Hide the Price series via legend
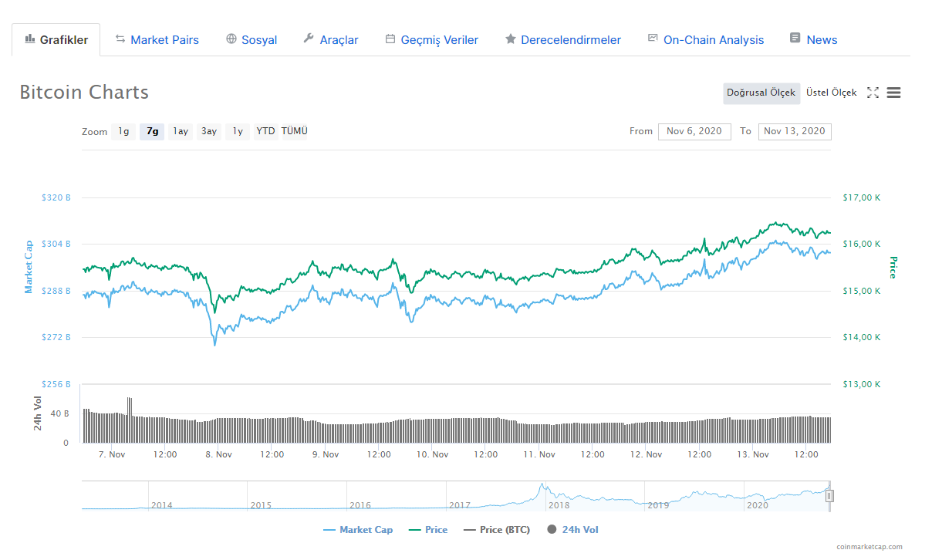The height and width of the screenshot is (560, 942). pyautogui.click(x=428, y=530)
